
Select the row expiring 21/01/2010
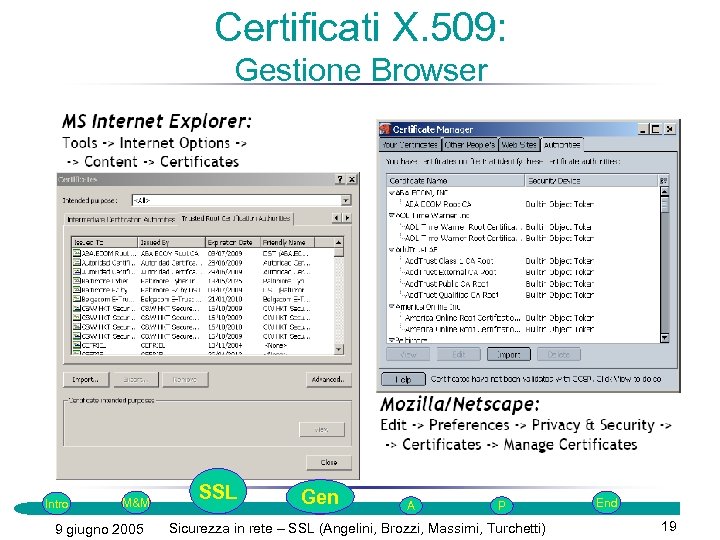pos(203,299)
